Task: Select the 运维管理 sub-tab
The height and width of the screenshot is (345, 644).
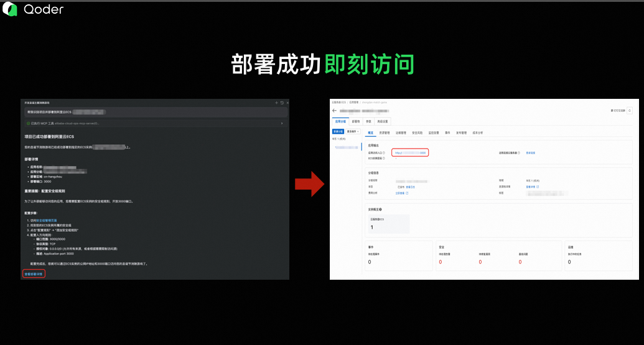Action: pos(401,133)
